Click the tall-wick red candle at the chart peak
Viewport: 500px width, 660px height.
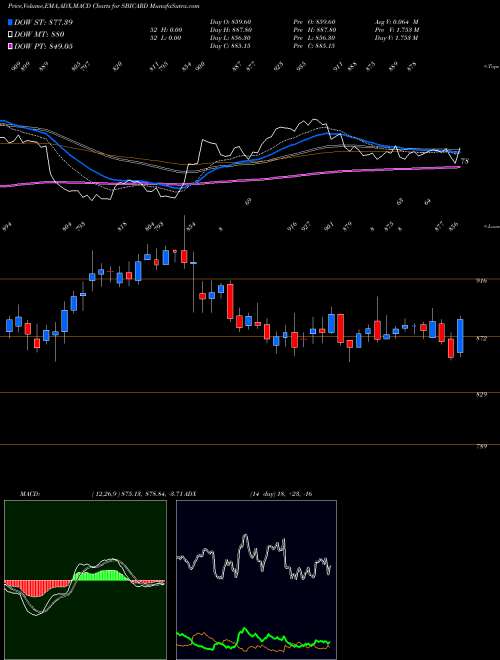coord(184,256)
